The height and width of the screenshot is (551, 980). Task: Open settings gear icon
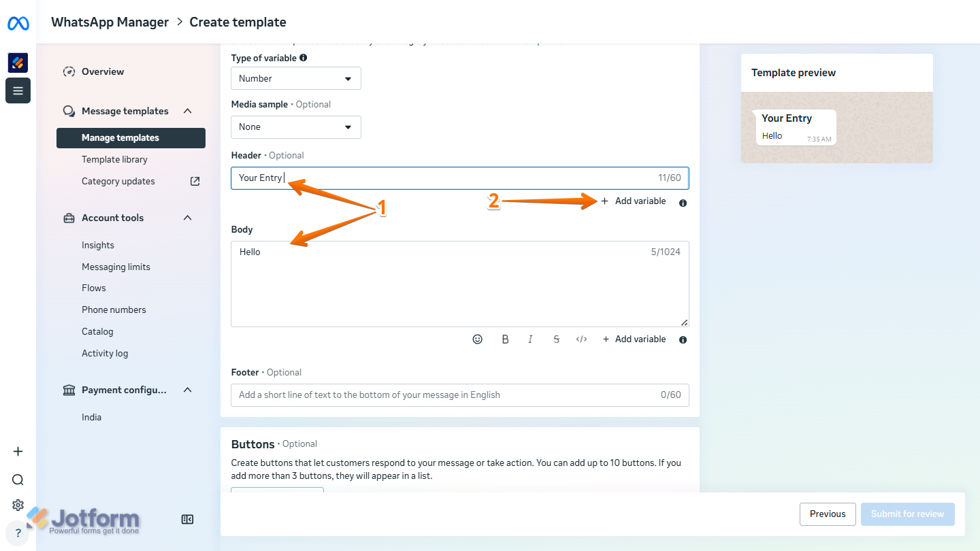(x=18, y=505)
